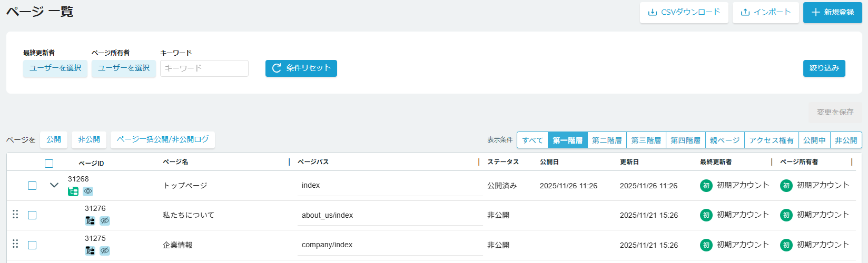Click the crossed-out eye icon for page 31276
868x263 pixels.
pyautogui.click(x=105, y=221)
